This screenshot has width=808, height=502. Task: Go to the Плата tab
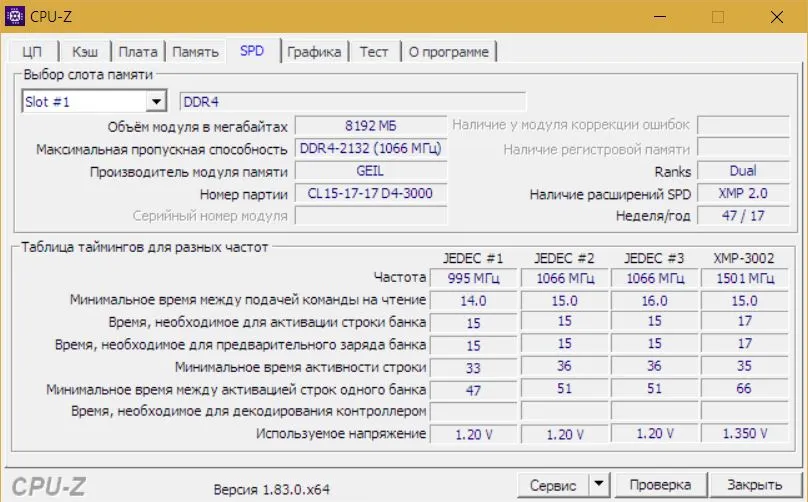[138, 52]
